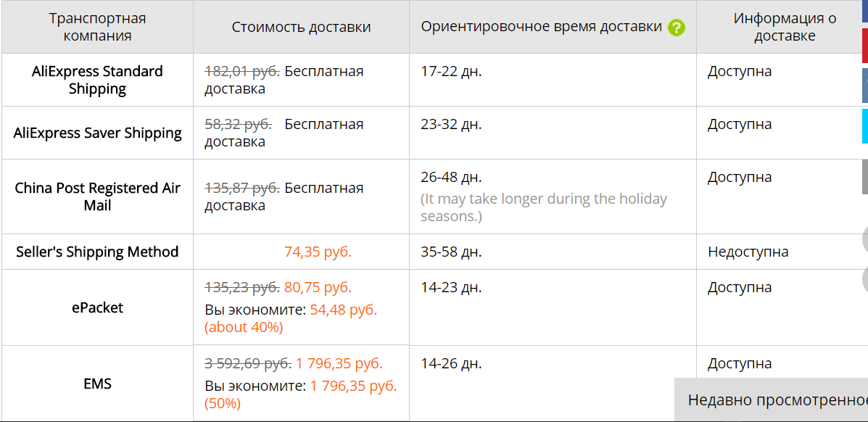The height and width of the screenshot is (422, 868).
Task: Select Seller's Shipping Method row
Action: (97, 252)
